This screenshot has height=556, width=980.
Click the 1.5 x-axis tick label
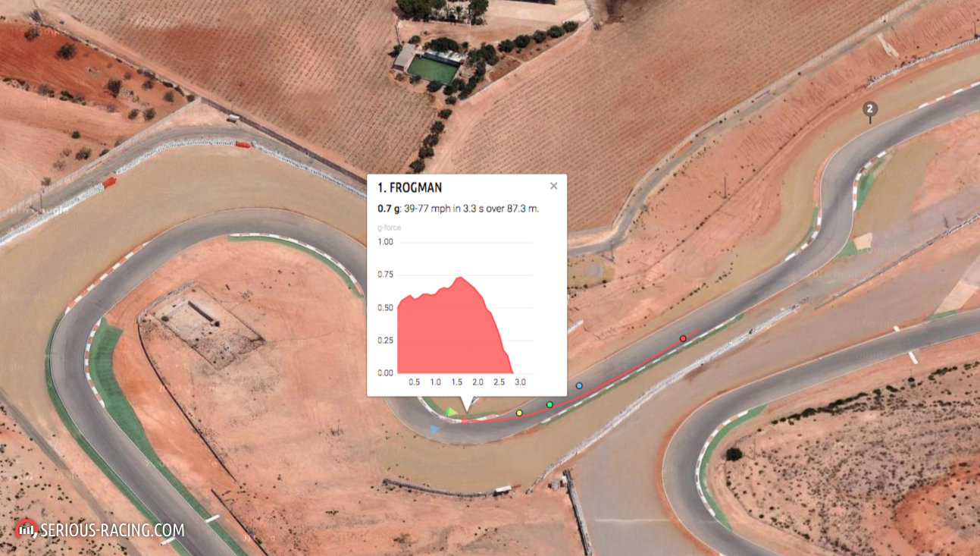(x=456, y=382)
